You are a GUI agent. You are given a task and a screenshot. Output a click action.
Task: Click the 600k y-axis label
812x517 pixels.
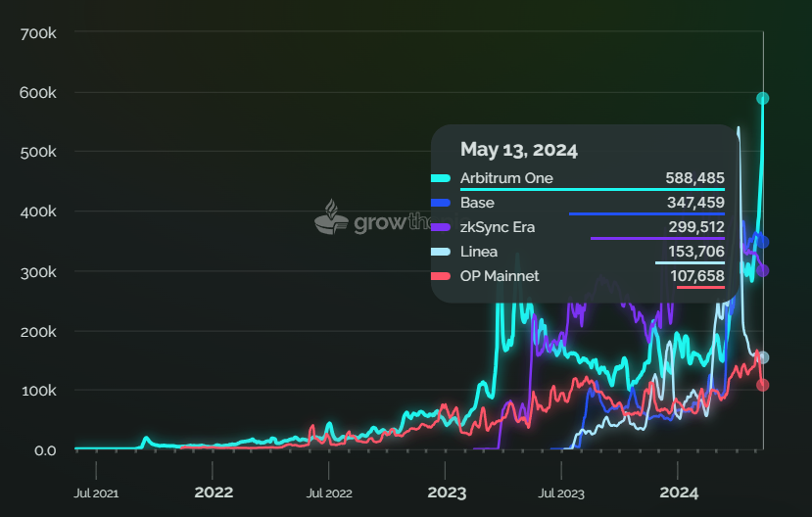point(38,93)
